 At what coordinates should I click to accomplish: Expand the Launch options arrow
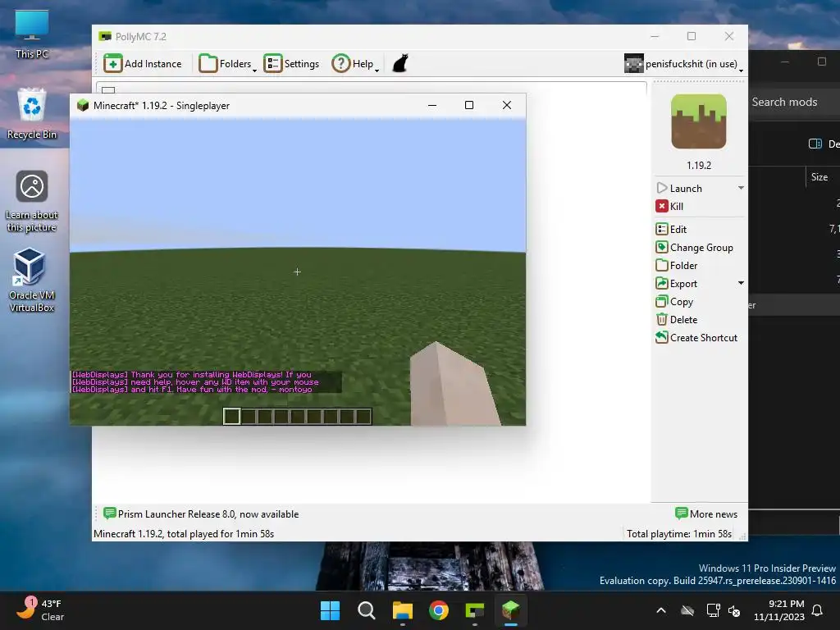(741, 188)
